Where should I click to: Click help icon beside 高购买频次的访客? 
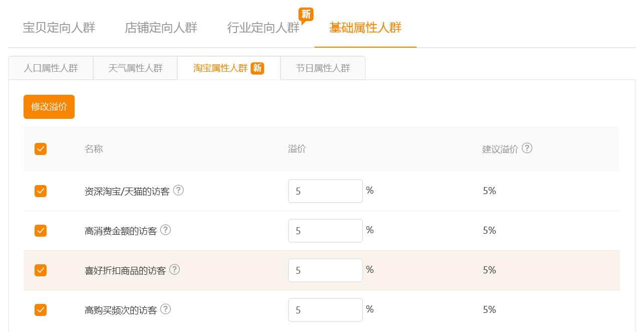165,309
